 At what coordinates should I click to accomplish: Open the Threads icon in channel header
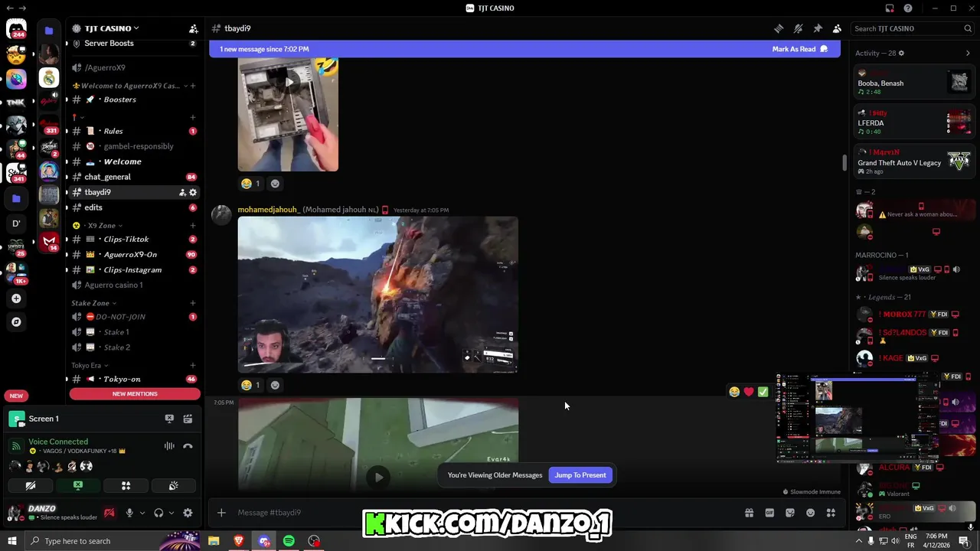tap(779, 28)
